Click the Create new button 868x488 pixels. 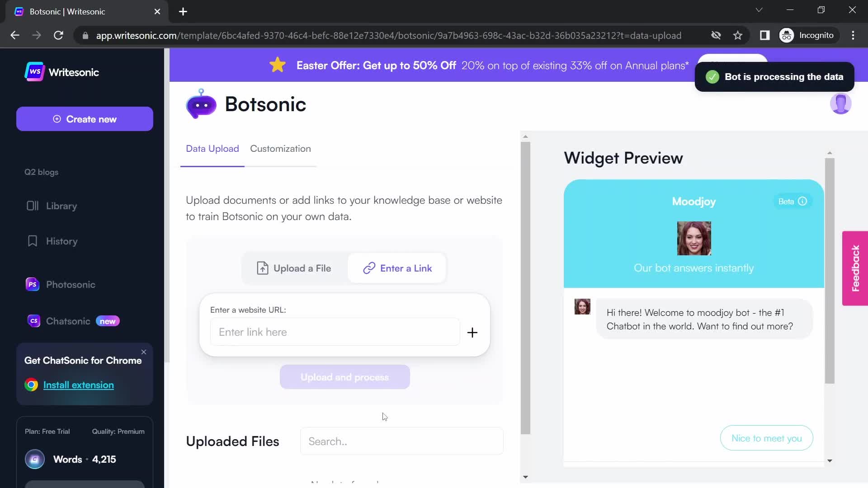[84, 119]
